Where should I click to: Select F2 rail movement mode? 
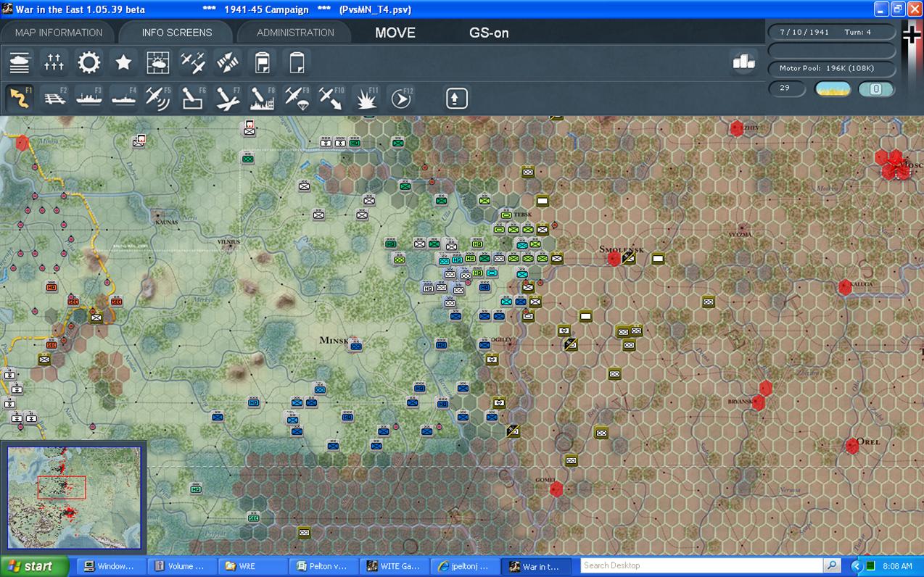tap(54, 98)
